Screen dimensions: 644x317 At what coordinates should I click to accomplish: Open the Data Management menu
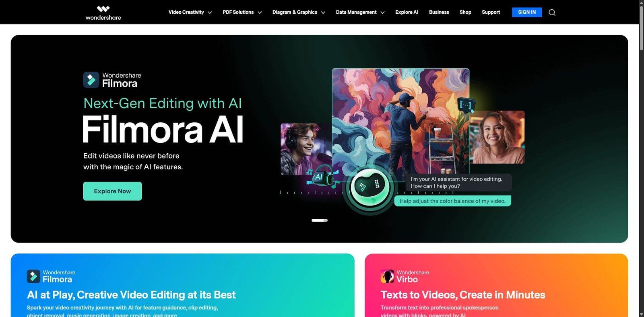point(360,12)
